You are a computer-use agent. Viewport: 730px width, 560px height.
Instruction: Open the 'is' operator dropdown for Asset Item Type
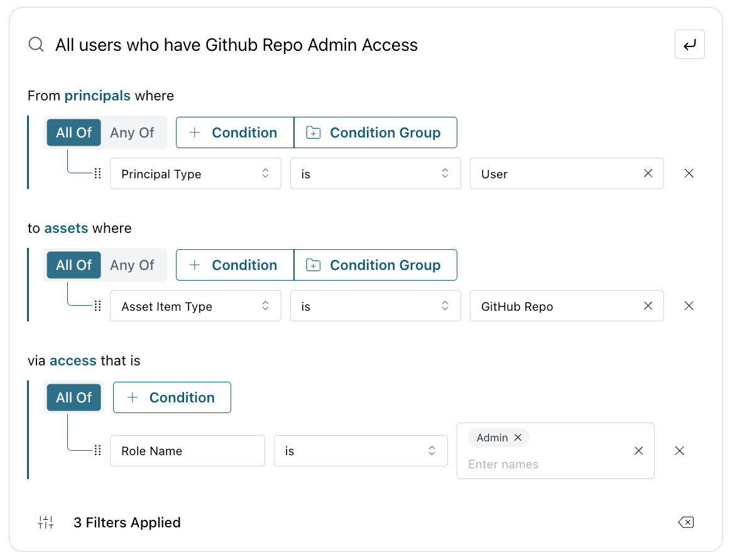[x=375, y=306]
